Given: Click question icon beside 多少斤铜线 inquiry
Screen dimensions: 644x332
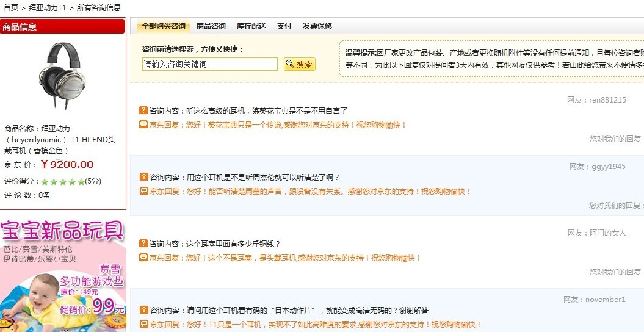Looking at the screenshot, I should point(143,244).
